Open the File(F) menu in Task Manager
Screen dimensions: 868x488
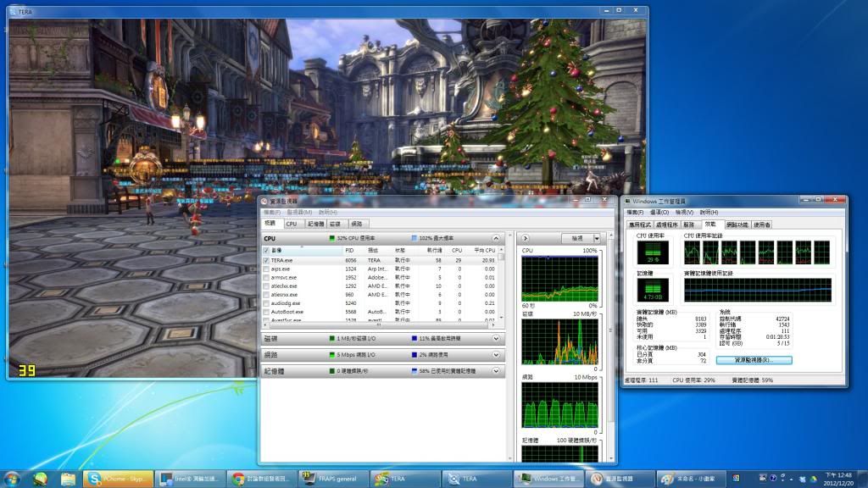(634, 213)
